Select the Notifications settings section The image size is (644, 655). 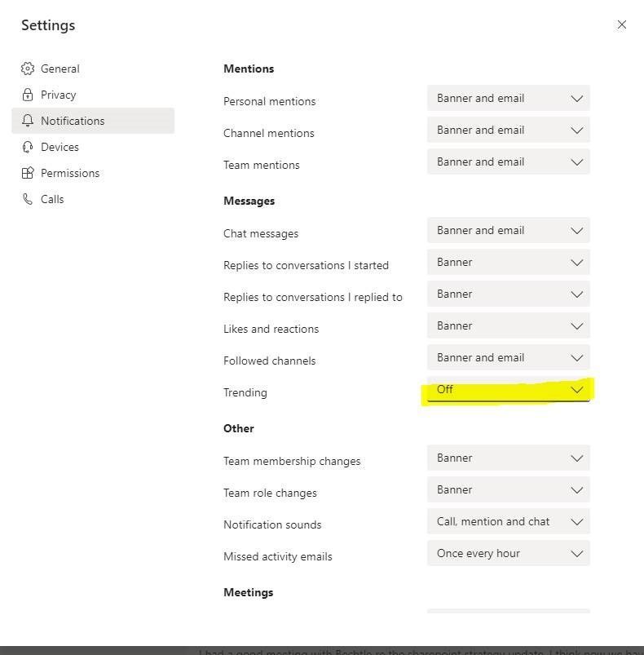tap(93, 121)
